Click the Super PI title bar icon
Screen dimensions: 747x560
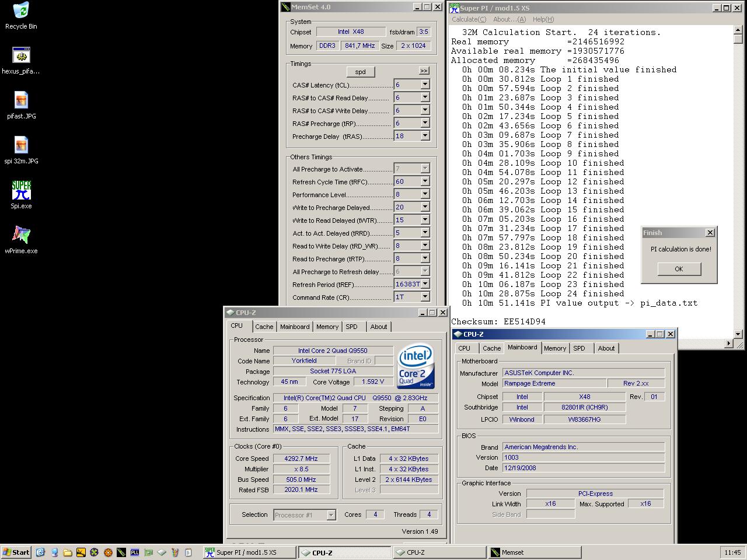454,8
